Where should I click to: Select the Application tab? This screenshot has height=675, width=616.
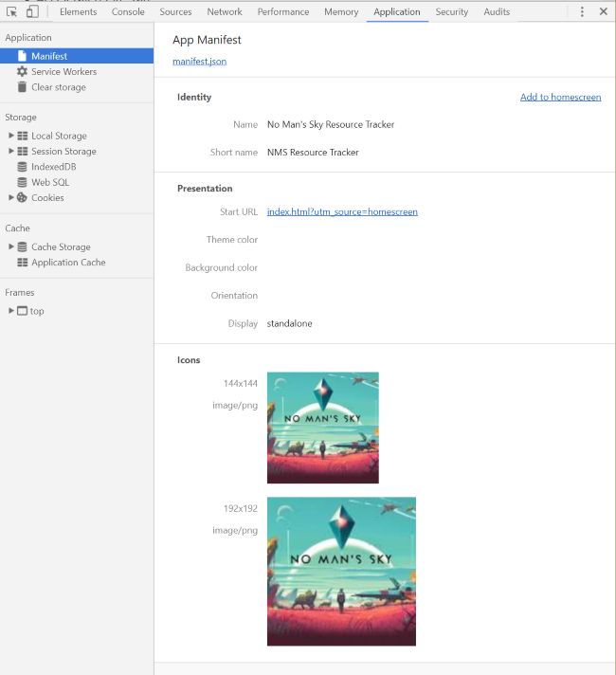[397, 12]
